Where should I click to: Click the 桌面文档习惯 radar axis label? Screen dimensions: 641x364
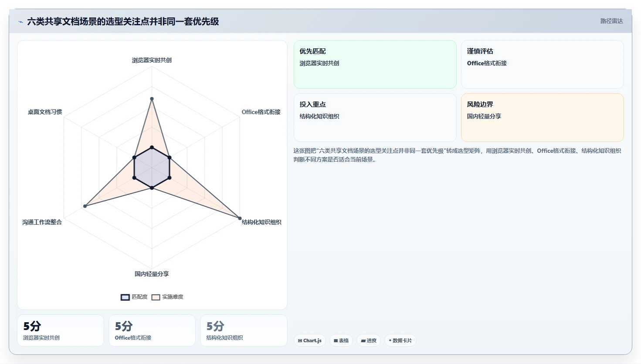[45, 112]
